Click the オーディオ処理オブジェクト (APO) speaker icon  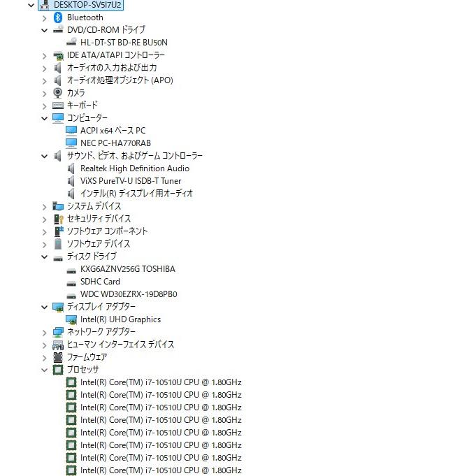58,80
